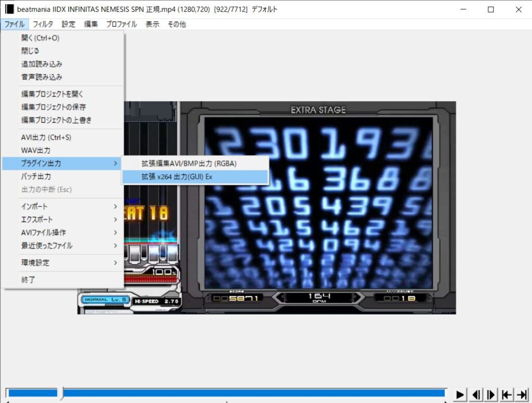Choose 拡張 x264 出力(GUI) Ex
This screenshot has height=403, width=532.
(195, 177)
